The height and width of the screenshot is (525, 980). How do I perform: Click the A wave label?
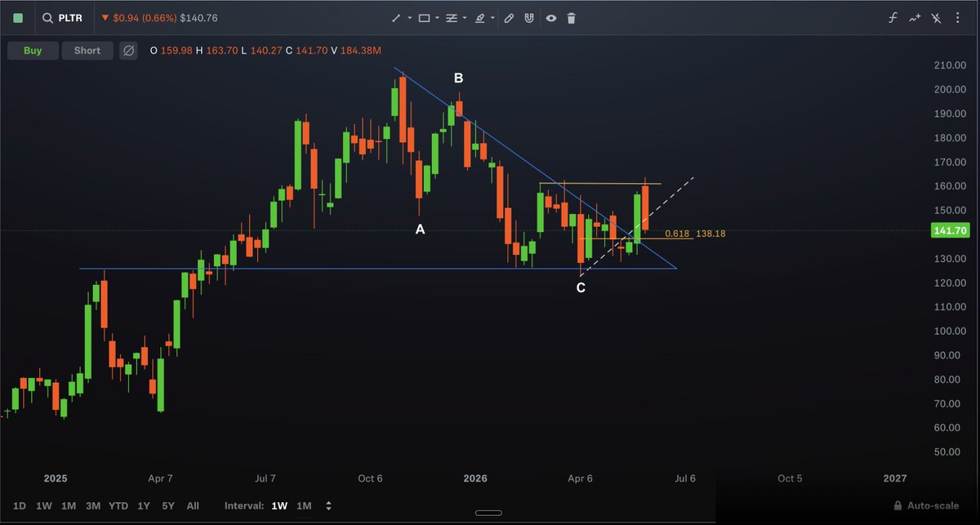(421, 229)
